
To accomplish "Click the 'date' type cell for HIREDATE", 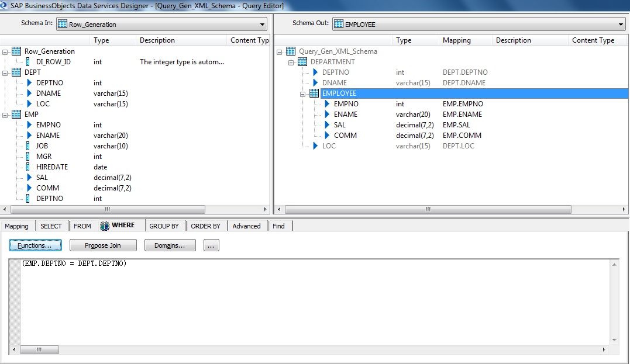I will (101, 167).
